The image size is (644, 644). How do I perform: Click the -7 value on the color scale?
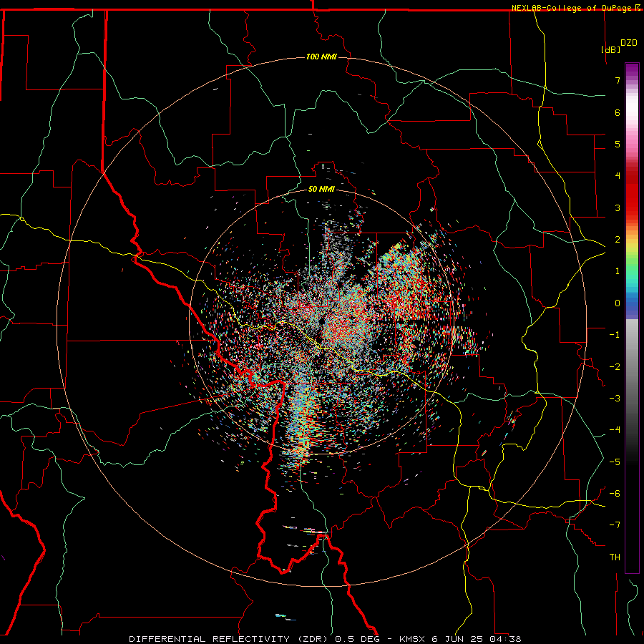click(615, 525)
